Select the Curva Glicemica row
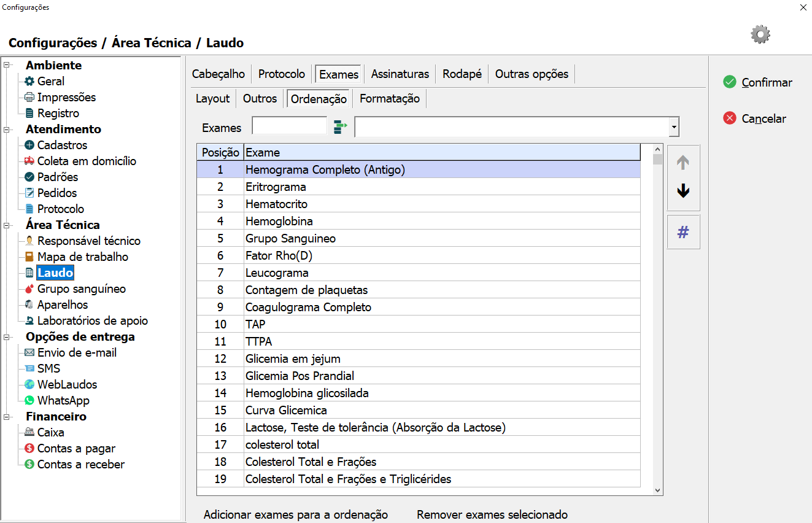Image resolution: width=812 pixels, height=523 pixels. click(419, 410)
